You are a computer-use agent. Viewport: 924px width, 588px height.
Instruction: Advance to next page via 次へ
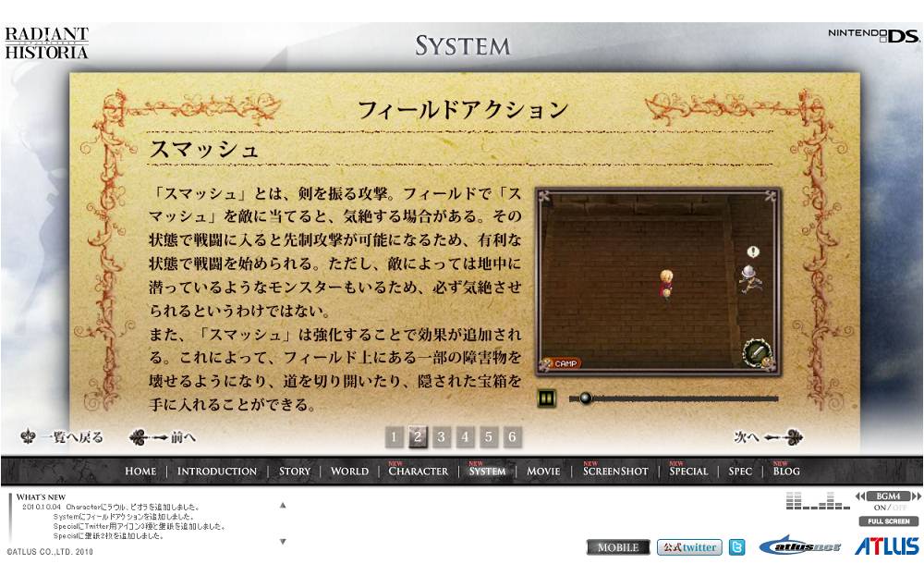[x=746, y=437]
